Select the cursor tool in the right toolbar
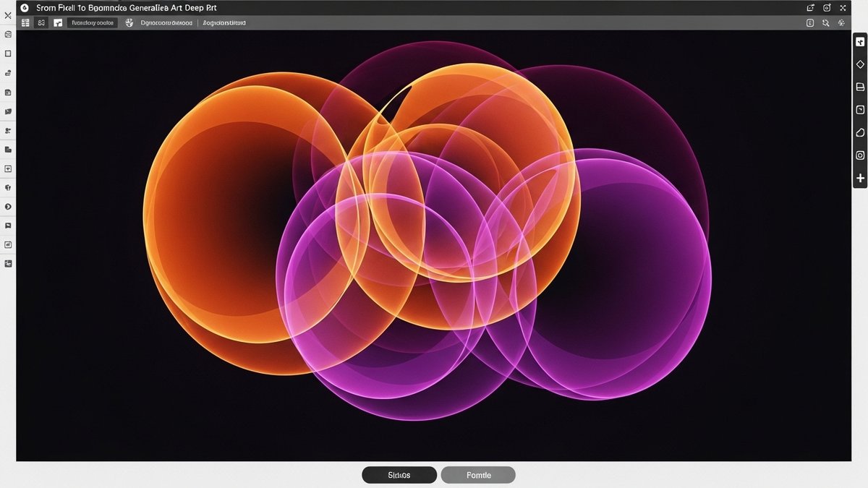 tap(859, 40)
